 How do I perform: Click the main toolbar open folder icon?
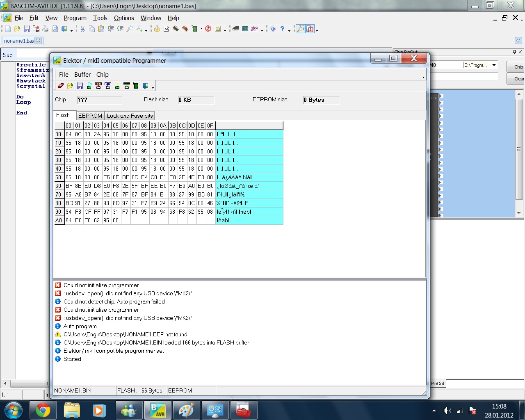pyautogui.click(x=17, y=29)
